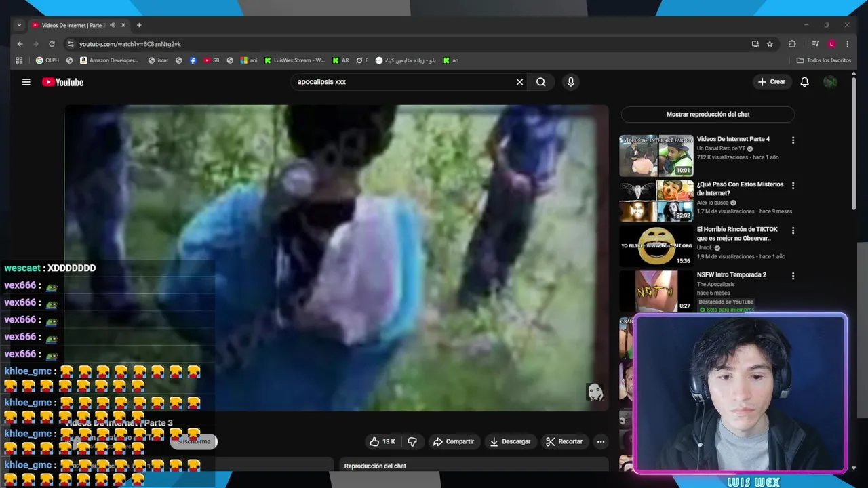The image size is (868, 488).
Task: Open YouTube notifications bell
Action: 804,82
